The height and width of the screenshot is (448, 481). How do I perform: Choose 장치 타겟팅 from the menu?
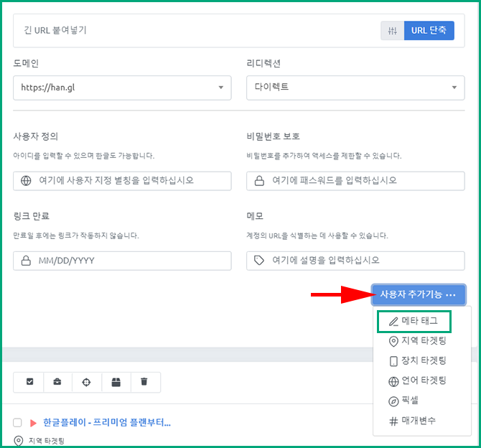click(417, 361)
